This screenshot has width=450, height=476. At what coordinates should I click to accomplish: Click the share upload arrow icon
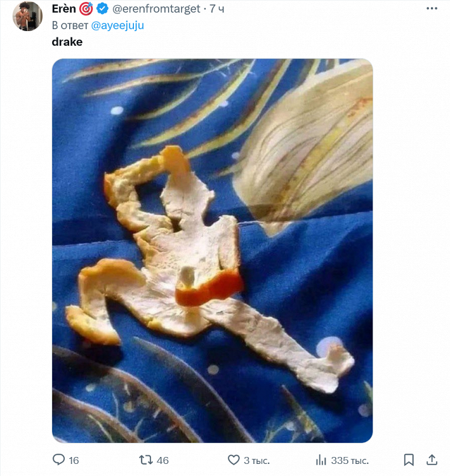[432, 459]
